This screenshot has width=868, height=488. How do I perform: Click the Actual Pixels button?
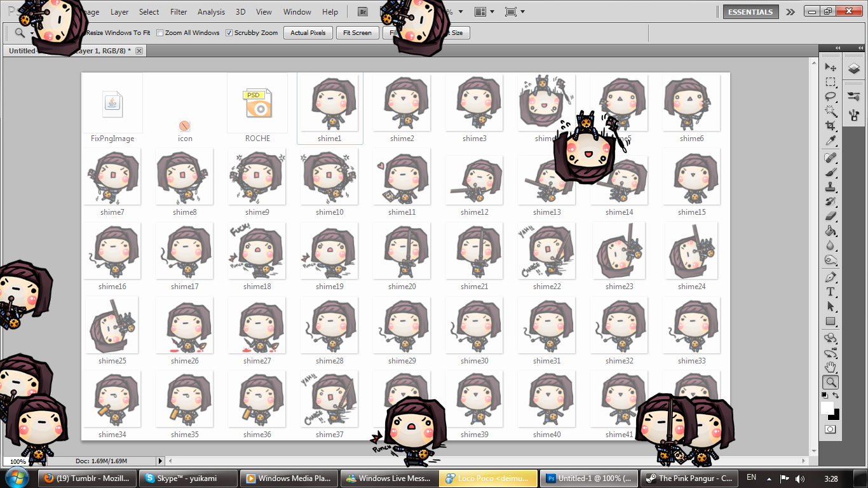[308, 33]
